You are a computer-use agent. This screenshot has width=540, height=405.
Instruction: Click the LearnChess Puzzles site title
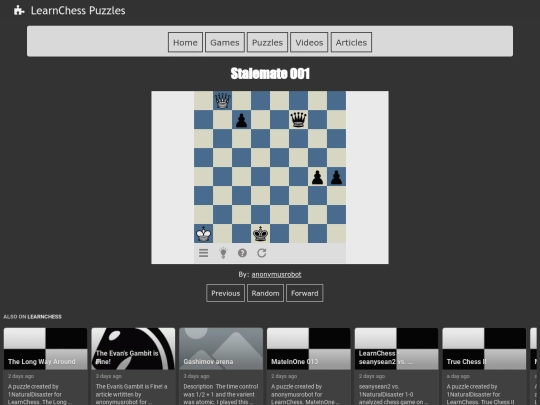78,10
